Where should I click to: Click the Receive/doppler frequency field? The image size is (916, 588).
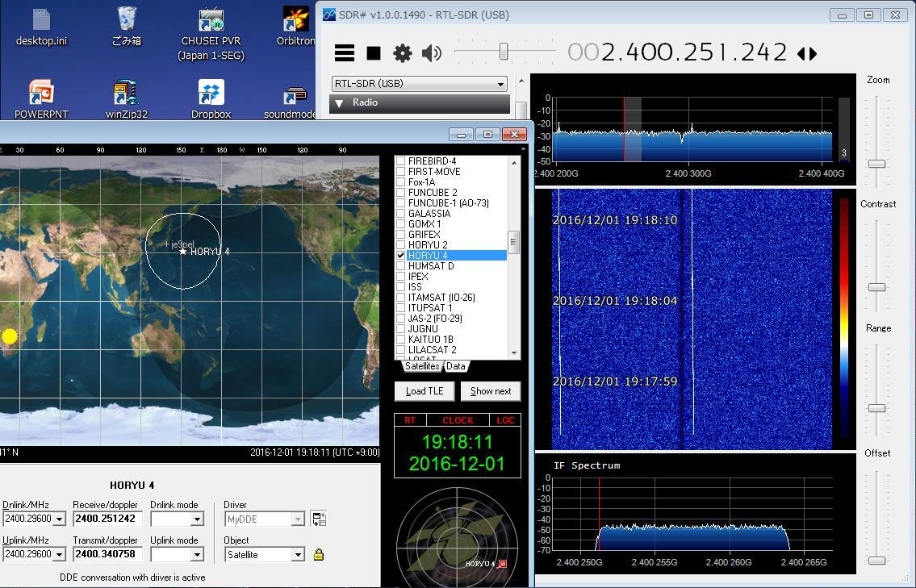coord(107,519)
